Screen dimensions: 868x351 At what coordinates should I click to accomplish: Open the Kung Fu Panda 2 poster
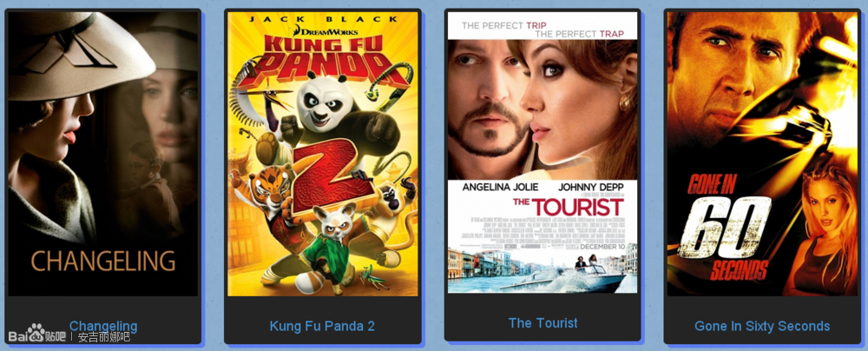coord(323,154)
